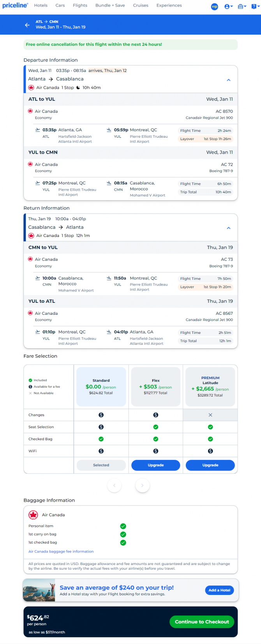Click takeoff icon next to 07:25p Montreal
This screenshot has width=261, height=644.
pyautogui.click(x=37, y=183)
